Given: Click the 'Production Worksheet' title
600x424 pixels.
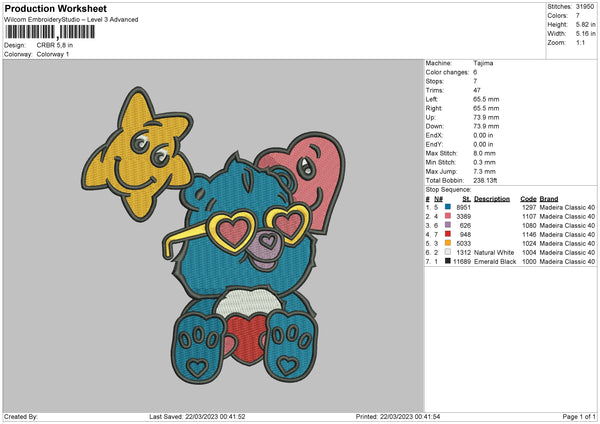Looking at the screenshot, I should (55, 8).
